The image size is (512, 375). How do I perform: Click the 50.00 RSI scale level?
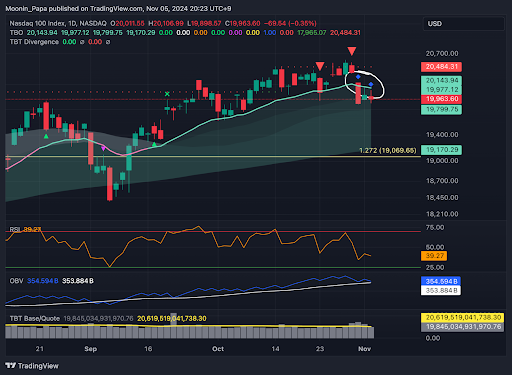[x=435, y=247]
